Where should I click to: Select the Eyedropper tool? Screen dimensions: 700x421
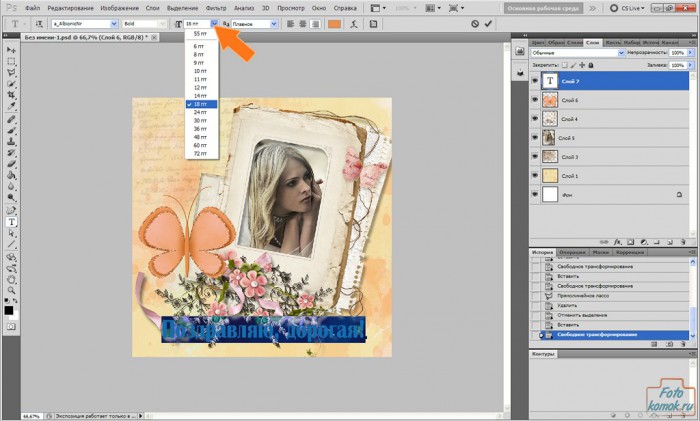click(11, 106)
